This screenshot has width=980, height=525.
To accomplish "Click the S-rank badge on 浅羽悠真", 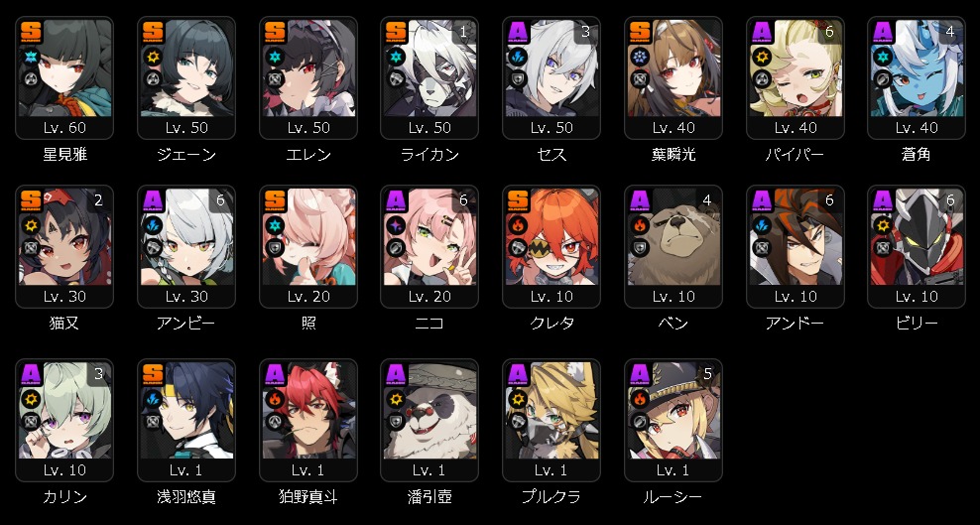I will (153, 373).
